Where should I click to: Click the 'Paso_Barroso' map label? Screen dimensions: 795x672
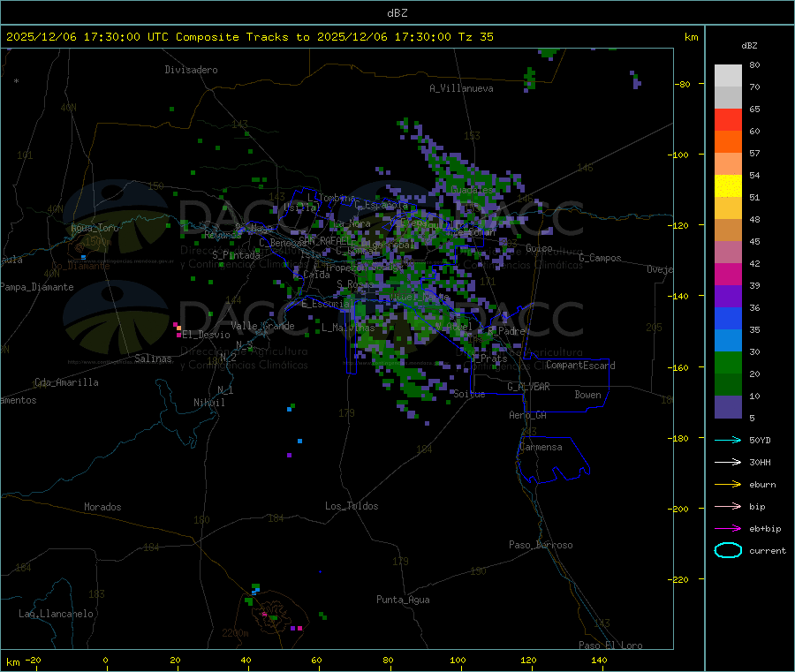tap(541, 545)
